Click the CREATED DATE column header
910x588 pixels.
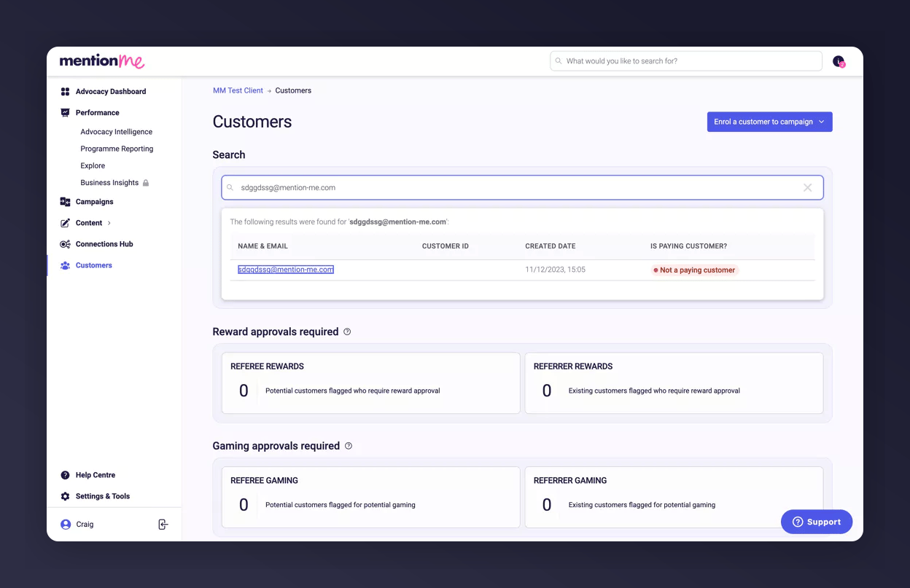pos(551,246)
